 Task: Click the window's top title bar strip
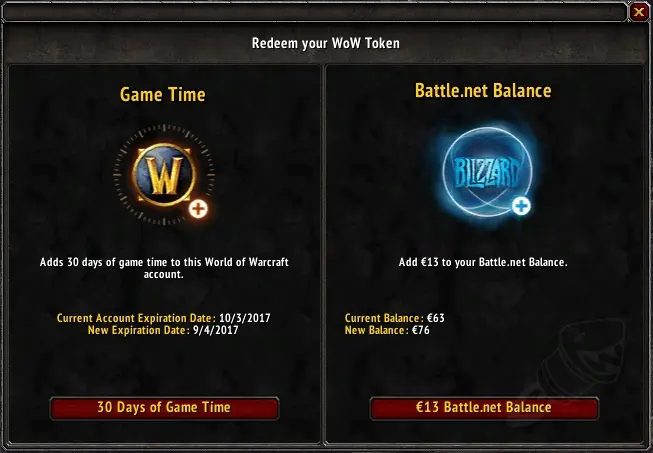tap(314, 12)
